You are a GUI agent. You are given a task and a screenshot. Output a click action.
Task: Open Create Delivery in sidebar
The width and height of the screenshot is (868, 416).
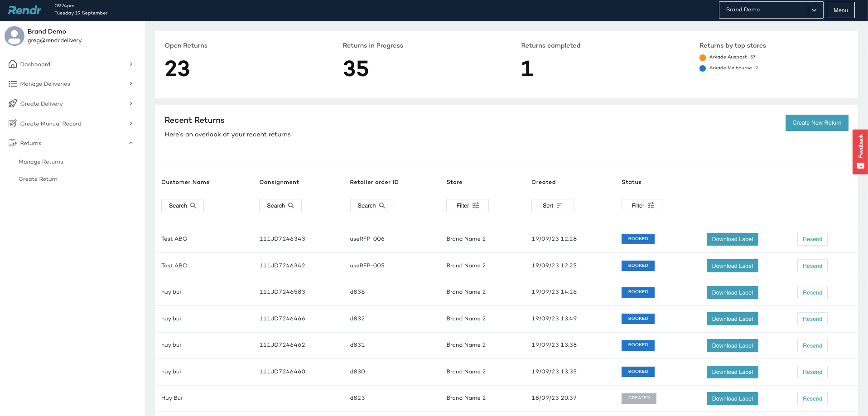coord(71,103)
